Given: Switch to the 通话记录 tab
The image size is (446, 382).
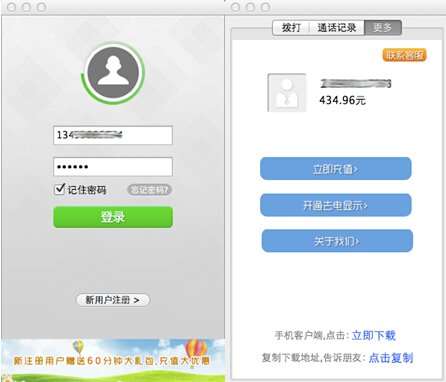Looking at the screenshot, I should pyautogui.click(x=337, y=28).
